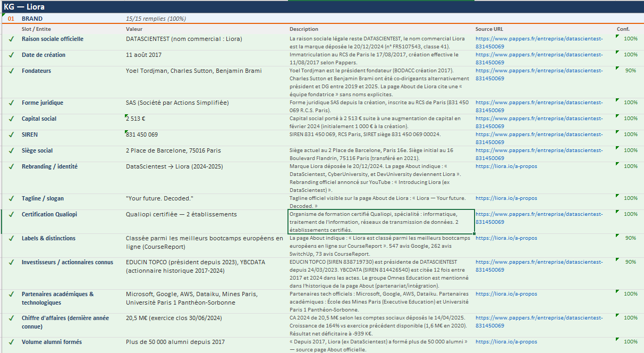
Task: Click the checkmark beside Volume alumni formés
Action: click(11, 342)
